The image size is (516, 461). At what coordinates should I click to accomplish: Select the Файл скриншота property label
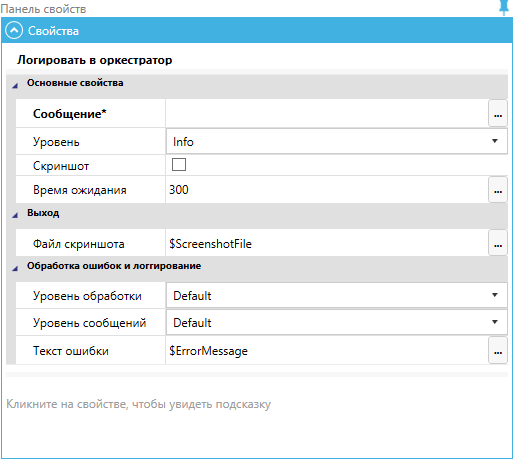[78, 244]
